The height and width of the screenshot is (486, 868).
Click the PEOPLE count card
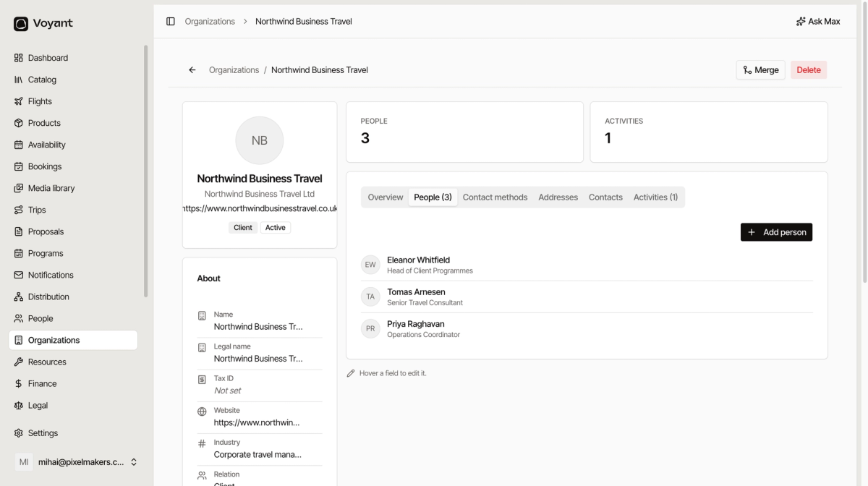[x=464, y=132]
